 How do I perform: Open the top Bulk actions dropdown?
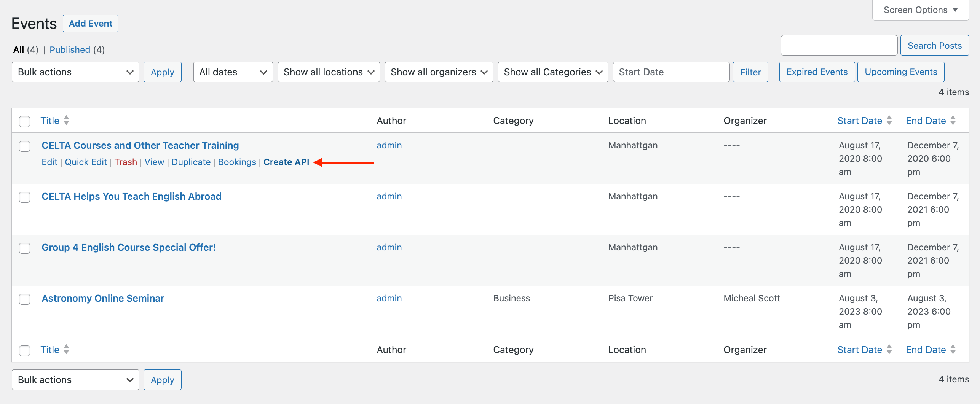(75, 72)
